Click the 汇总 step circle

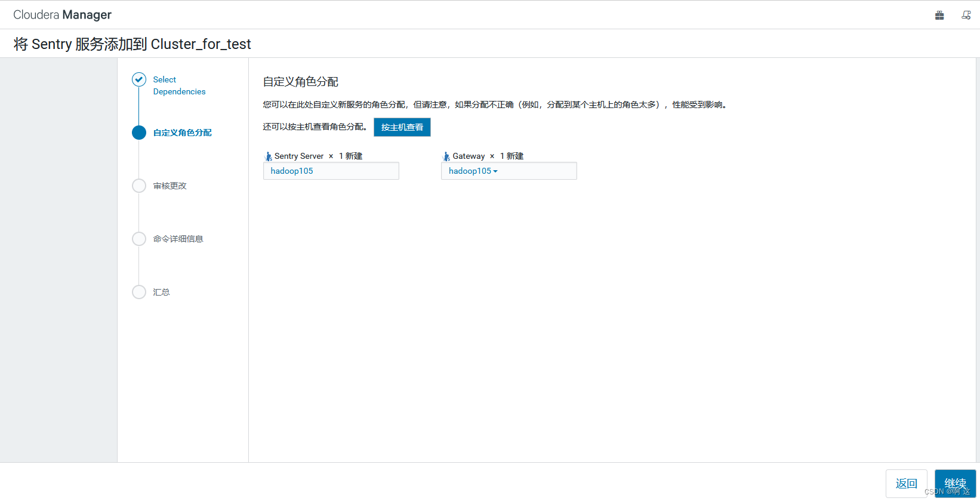click(x=139, y=292)
